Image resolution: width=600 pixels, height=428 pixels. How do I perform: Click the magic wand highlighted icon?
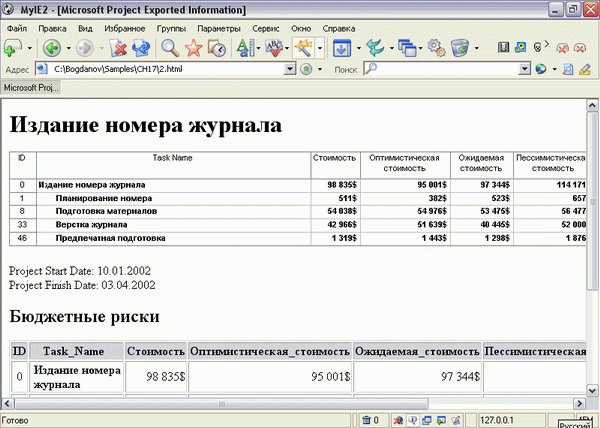point(304,48)
